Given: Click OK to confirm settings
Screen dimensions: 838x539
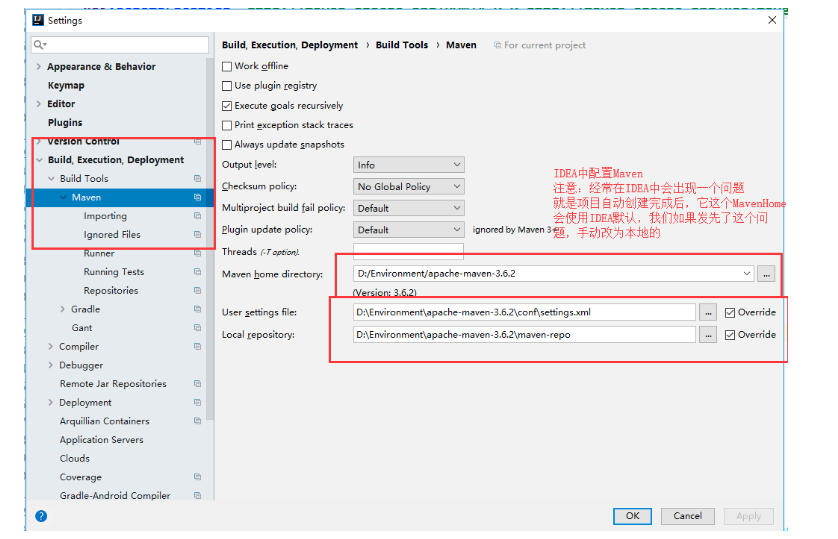Looking at the screenshot, I should 632,516.
